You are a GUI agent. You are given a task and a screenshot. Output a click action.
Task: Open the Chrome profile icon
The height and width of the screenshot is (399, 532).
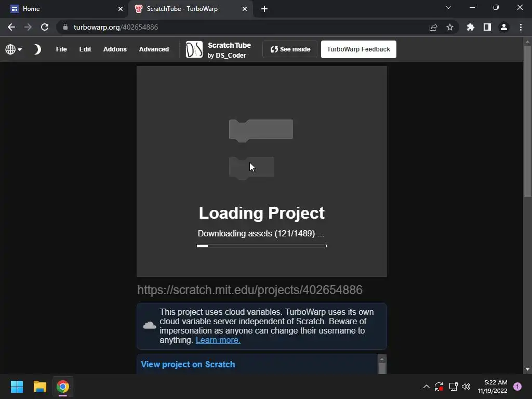pos(504,27)
